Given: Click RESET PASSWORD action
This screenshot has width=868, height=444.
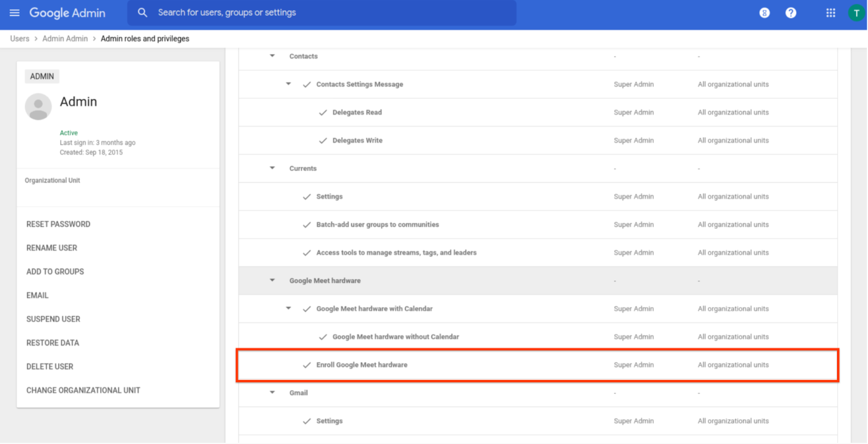Looking at the screenshot, I should (58, 224).
